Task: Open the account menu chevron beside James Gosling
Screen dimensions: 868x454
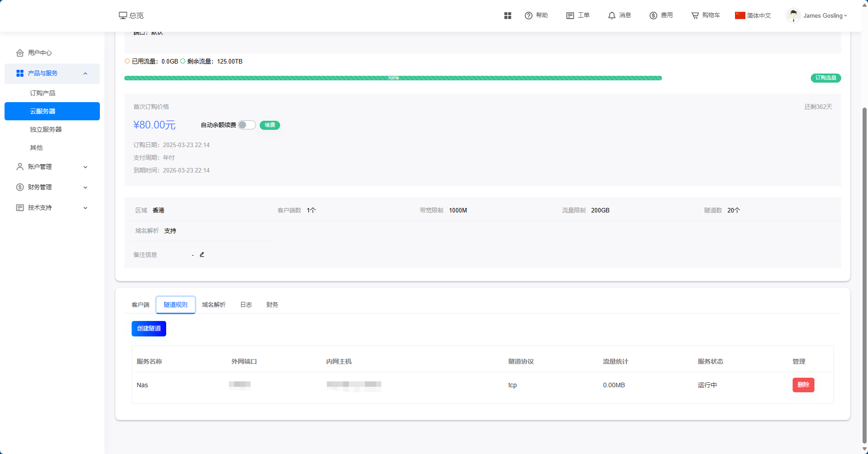Action: click(x=845, y=15)
